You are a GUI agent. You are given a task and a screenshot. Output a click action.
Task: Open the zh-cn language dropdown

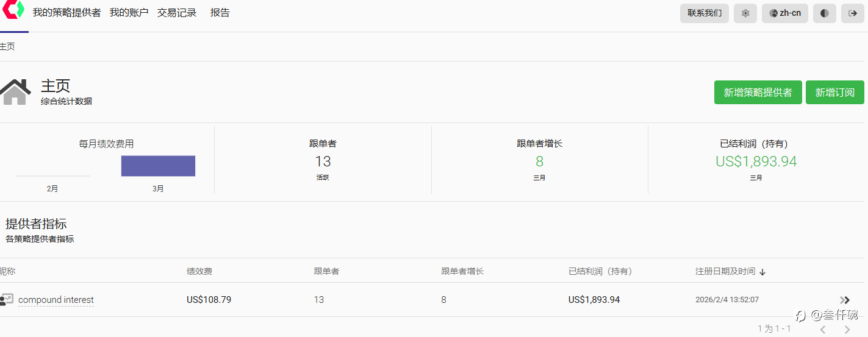point(785,13)
